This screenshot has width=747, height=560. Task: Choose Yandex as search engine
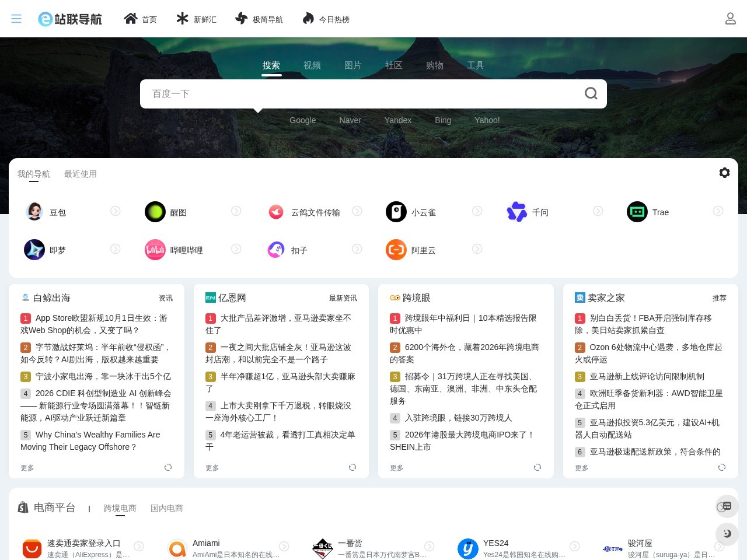click(398, 120)
